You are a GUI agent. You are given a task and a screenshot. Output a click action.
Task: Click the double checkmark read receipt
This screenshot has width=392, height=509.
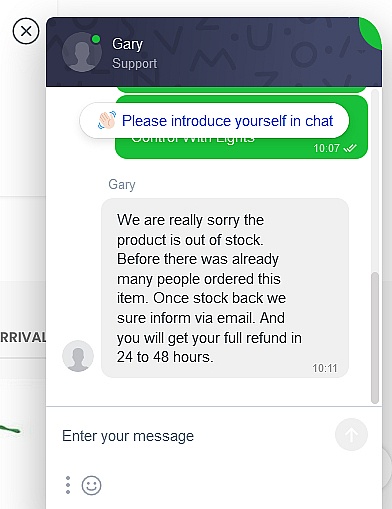[x=350, y=148]
